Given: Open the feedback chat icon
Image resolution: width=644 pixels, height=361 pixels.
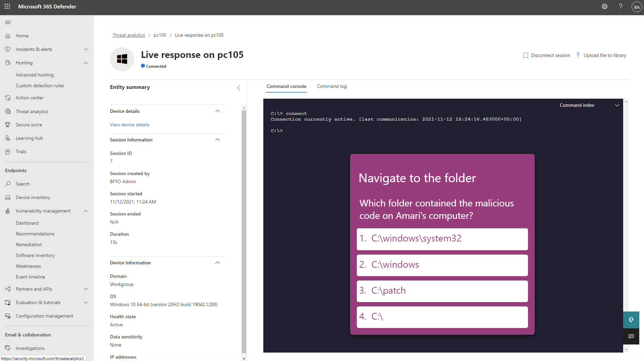Looking at the screenshot, I should pos(631,336).
